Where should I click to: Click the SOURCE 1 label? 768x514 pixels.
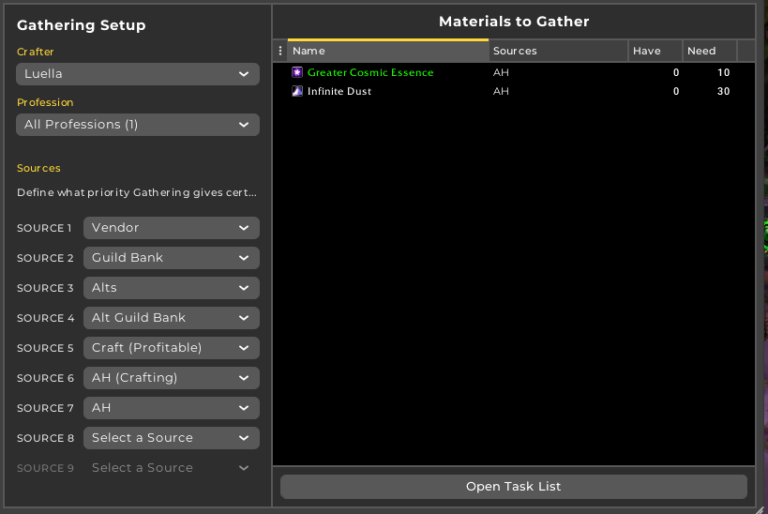point(45,228)
